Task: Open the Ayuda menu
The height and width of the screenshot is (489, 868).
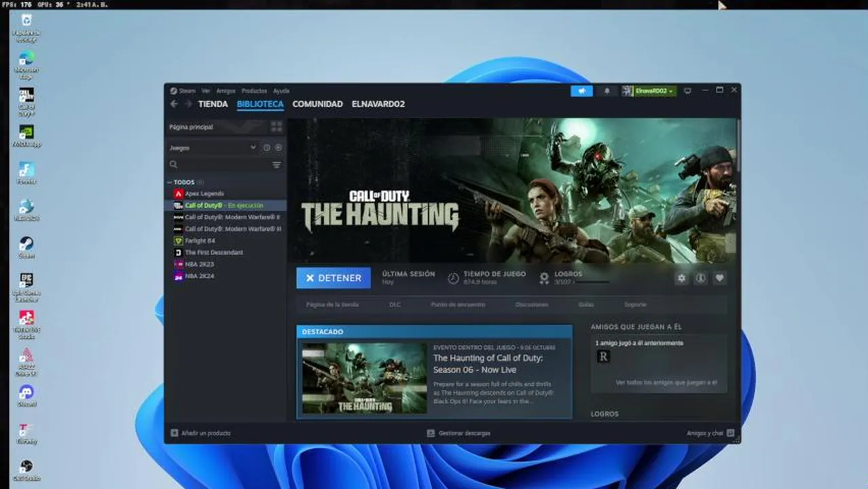Action: (x=281, y=91)
